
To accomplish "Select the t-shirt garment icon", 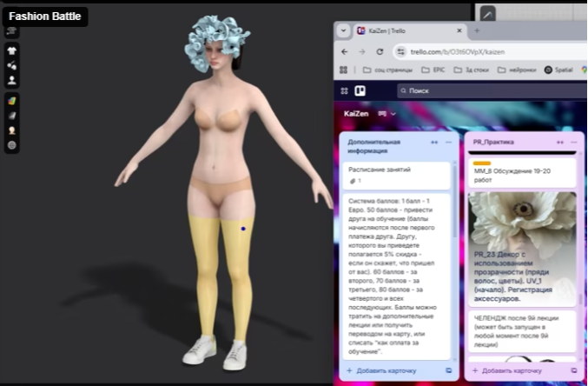I will coord(12,50).
